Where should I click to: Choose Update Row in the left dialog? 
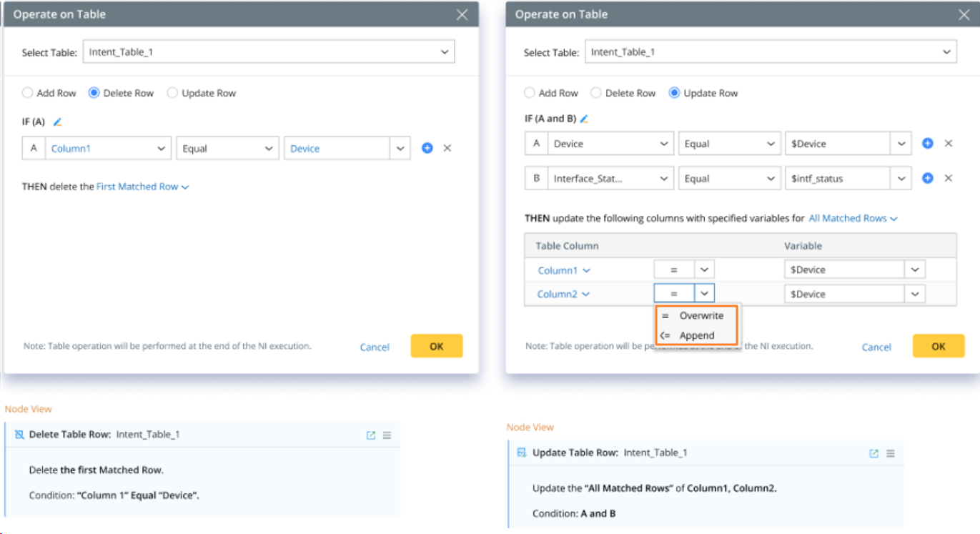point(172,93)
